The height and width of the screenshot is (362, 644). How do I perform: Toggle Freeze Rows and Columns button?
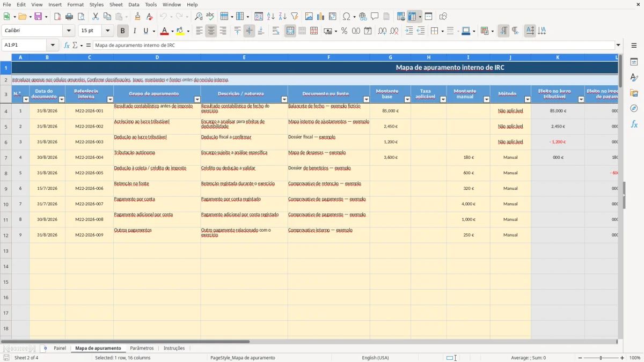pyautogui.click(x=412, y=17)
